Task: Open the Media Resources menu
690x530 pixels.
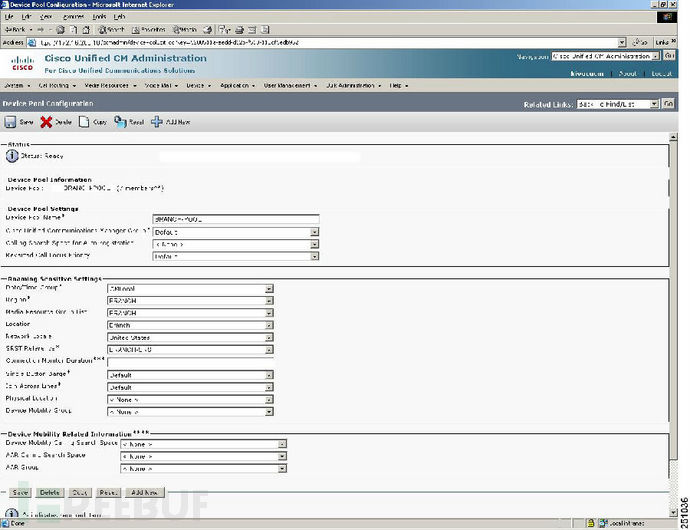Action: (x=110, y=85)
